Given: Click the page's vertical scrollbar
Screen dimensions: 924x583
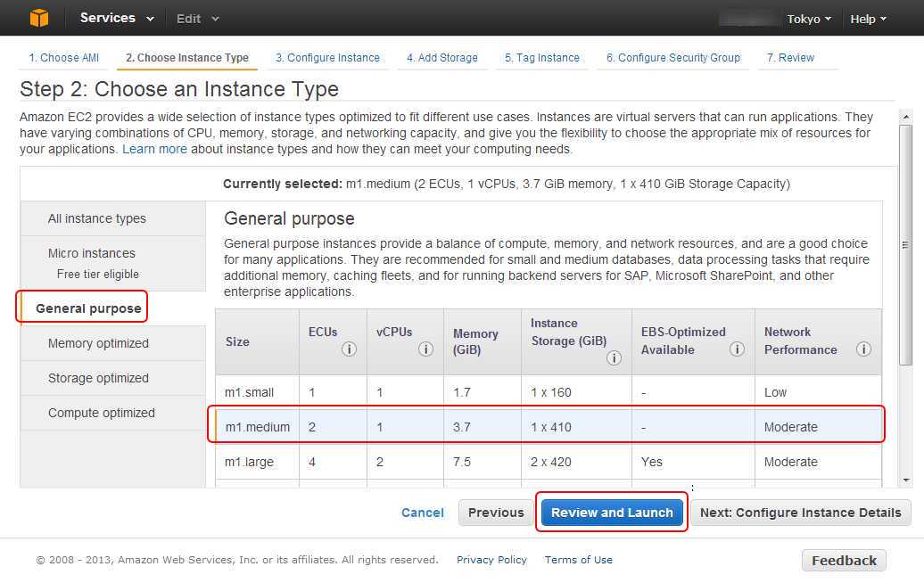Looking at the screenshot, I should pyautogui.click(x=905, y=244).
